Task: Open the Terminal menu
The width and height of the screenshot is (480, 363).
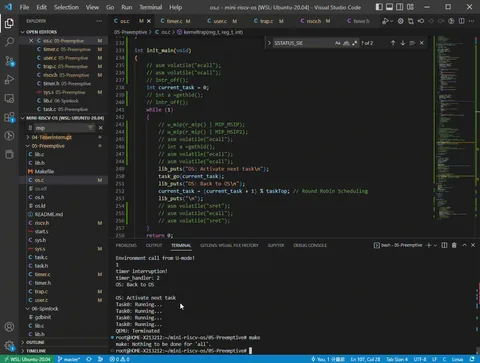Action: pyautogui.click(x=150, y=7)
